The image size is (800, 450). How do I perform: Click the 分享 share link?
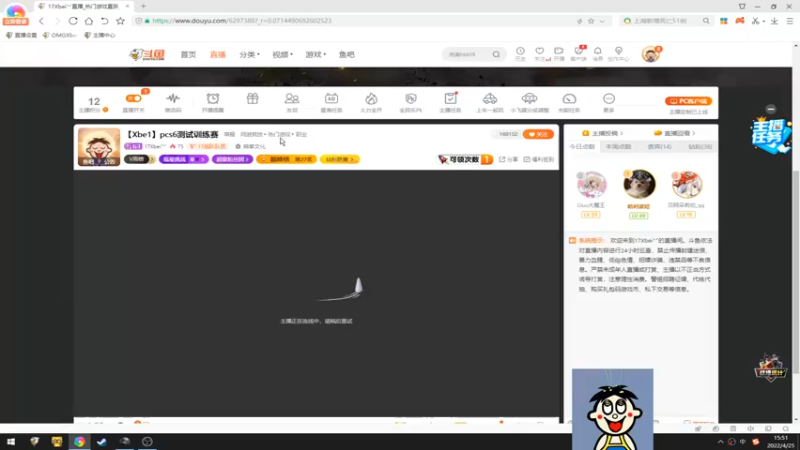coord(509,159)
